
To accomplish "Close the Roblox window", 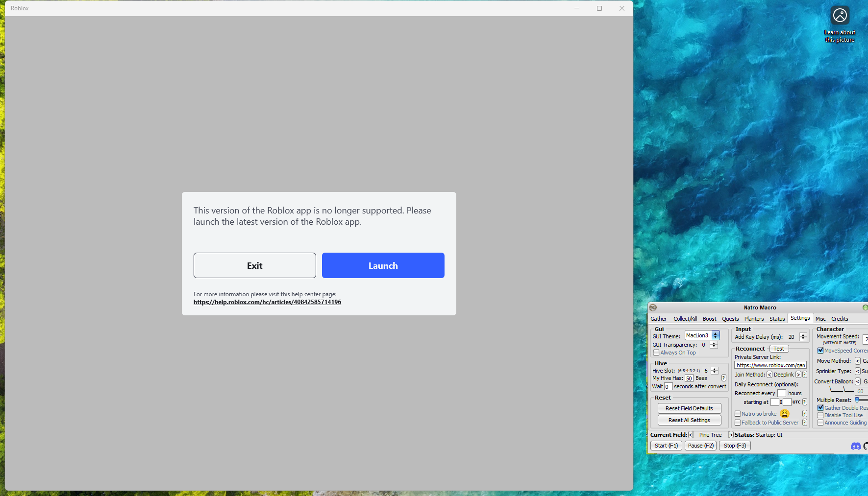I will tap(622, 8).
